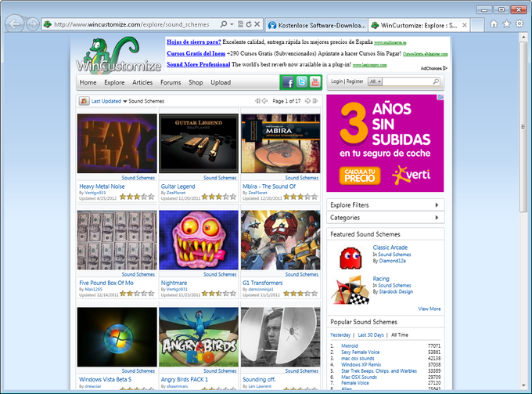Click the Five Pound Box Of Mo thumbnail
Screen dimensions: 532x394
tap(117, 240)
